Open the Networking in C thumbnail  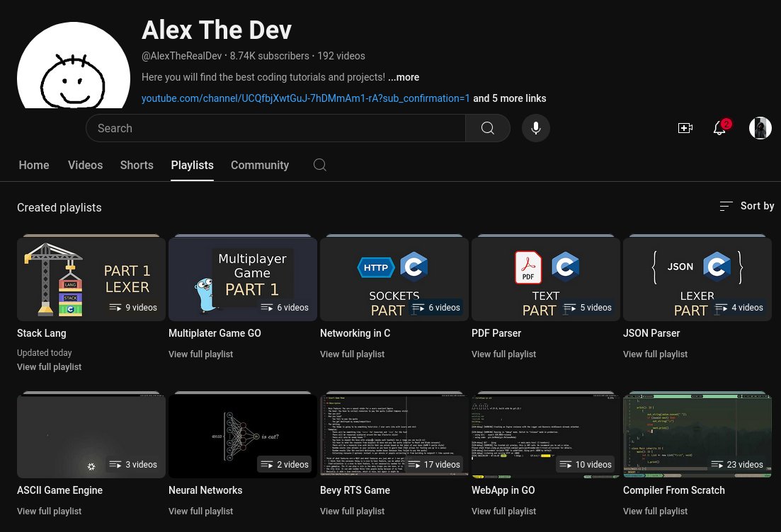coord(394,279)
